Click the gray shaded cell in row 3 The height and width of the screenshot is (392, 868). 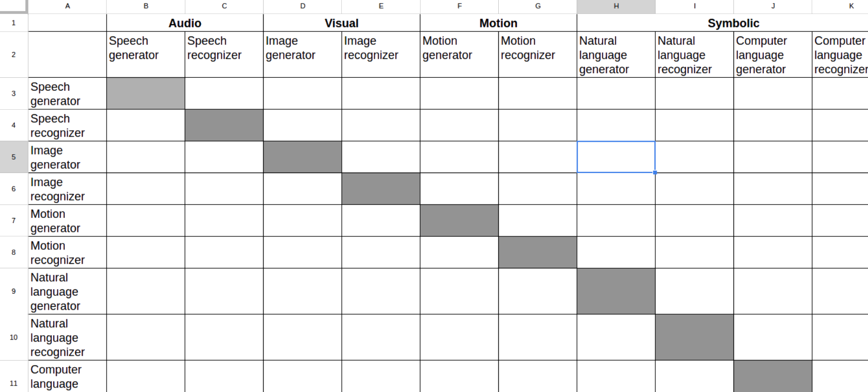coord(145,93)
